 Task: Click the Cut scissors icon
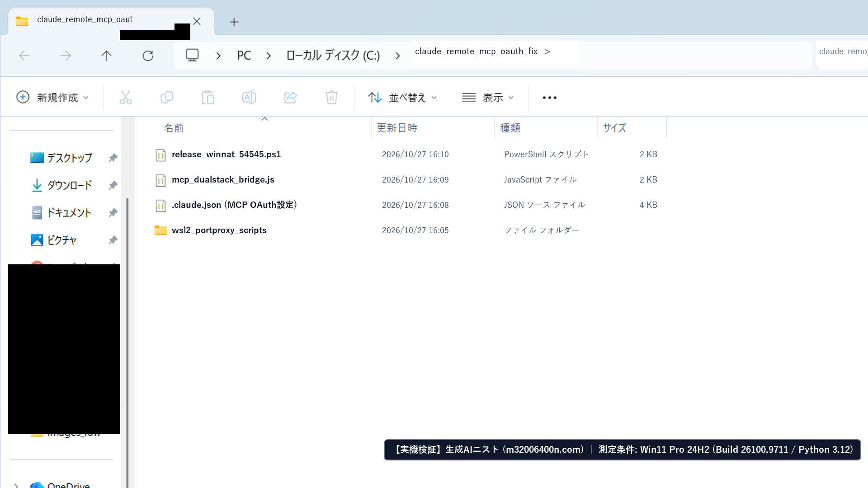pos(125,97)
